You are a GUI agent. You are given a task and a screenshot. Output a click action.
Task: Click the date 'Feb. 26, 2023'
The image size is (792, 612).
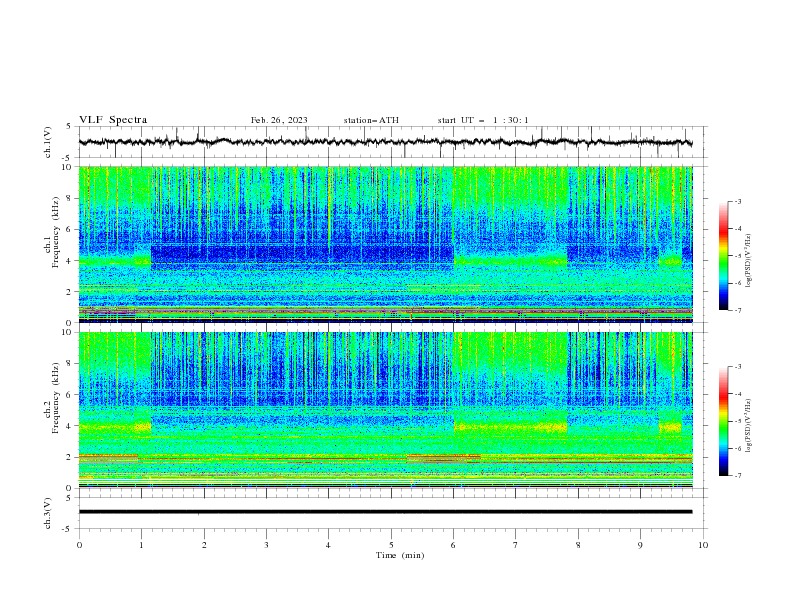pos(279,120)
